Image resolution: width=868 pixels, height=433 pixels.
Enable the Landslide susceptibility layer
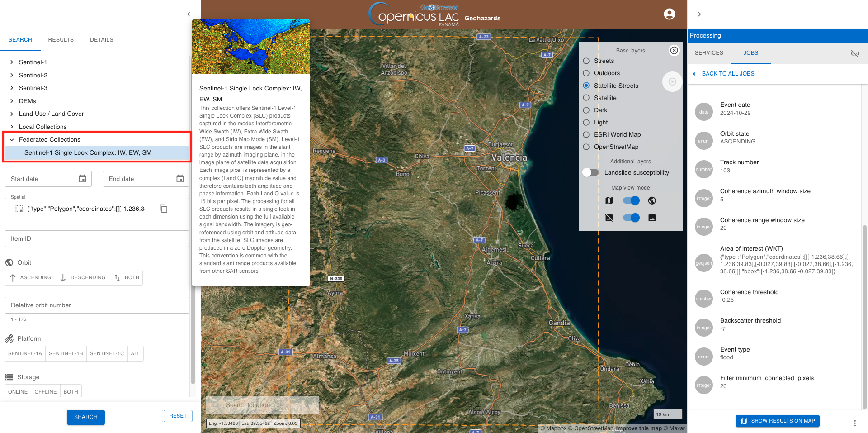(x=590, y=172)
